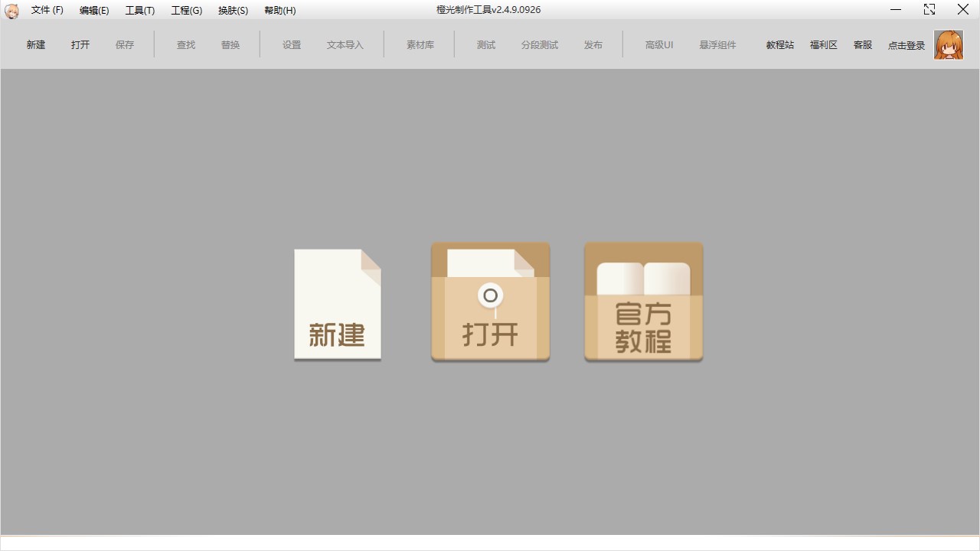
Task: Open a project with the large 打开 card
Action: click(x=490, y=301)
